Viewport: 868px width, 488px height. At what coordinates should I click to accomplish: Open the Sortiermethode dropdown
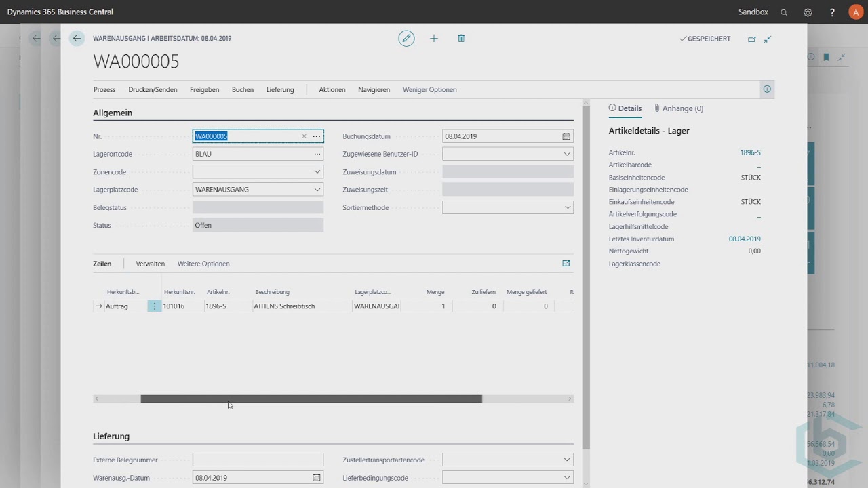tap(568, 207)
